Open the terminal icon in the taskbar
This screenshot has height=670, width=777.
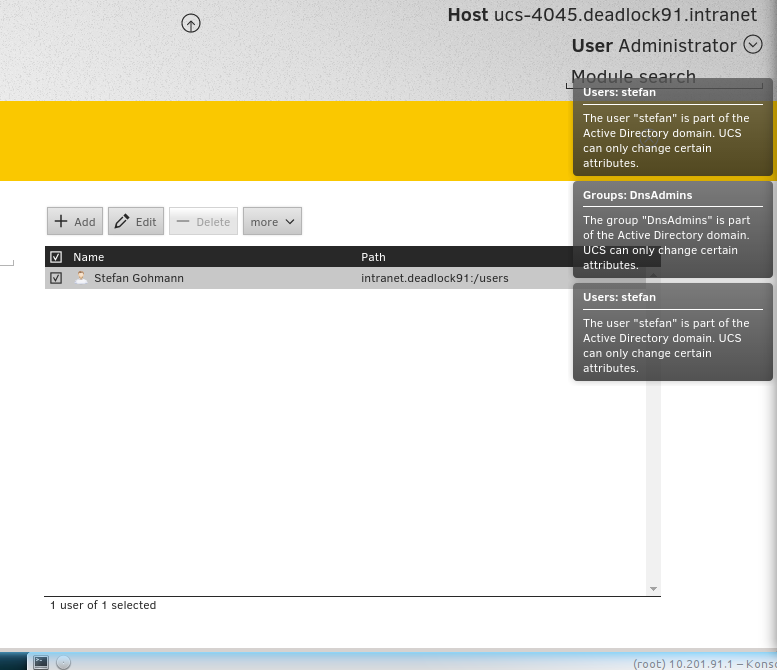pos(41,662)
